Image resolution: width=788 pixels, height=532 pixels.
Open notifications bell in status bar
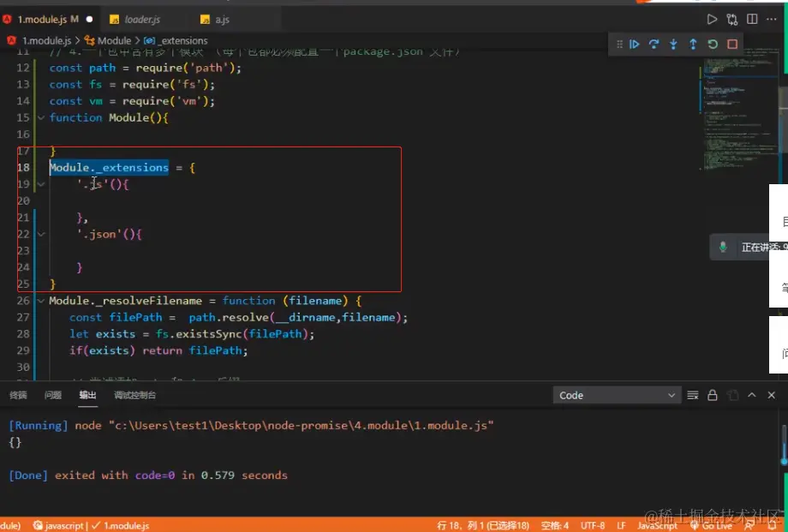773,525
